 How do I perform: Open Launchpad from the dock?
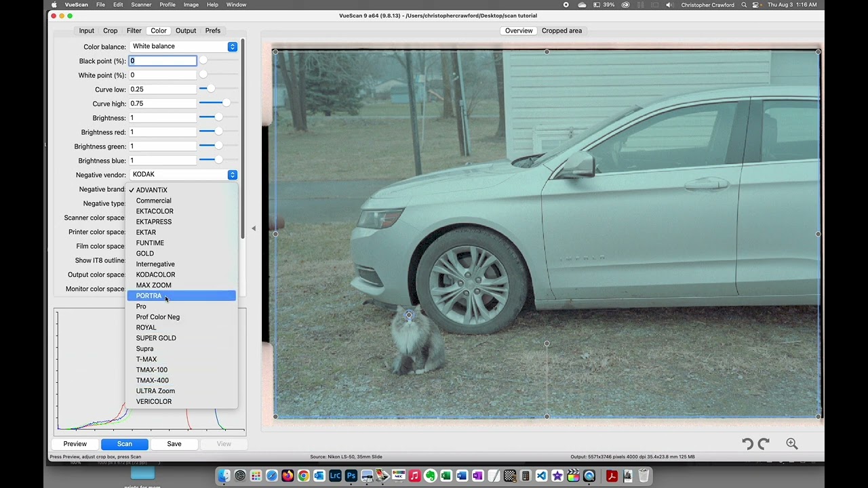click(256, 476)
